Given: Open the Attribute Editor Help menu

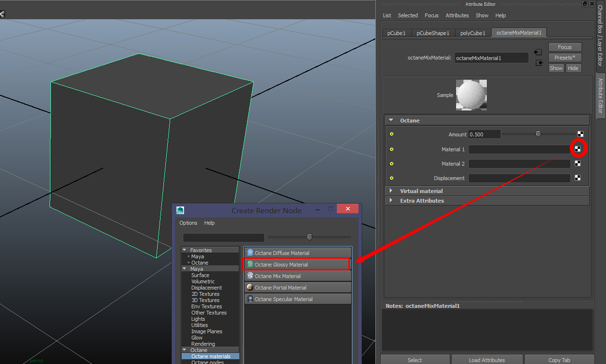Looking at the screenshot, I should pos(500,15).
